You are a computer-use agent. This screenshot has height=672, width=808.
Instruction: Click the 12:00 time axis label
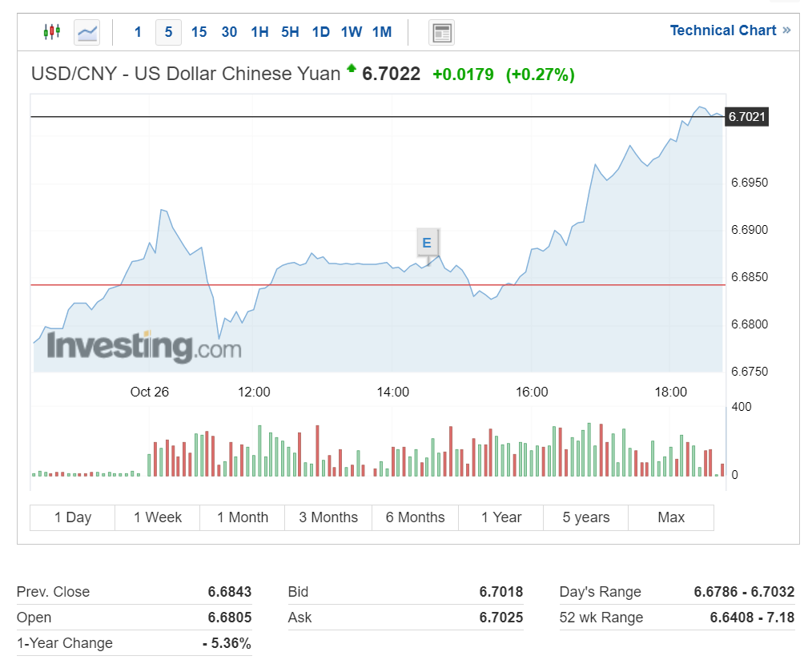click(254, 392)
